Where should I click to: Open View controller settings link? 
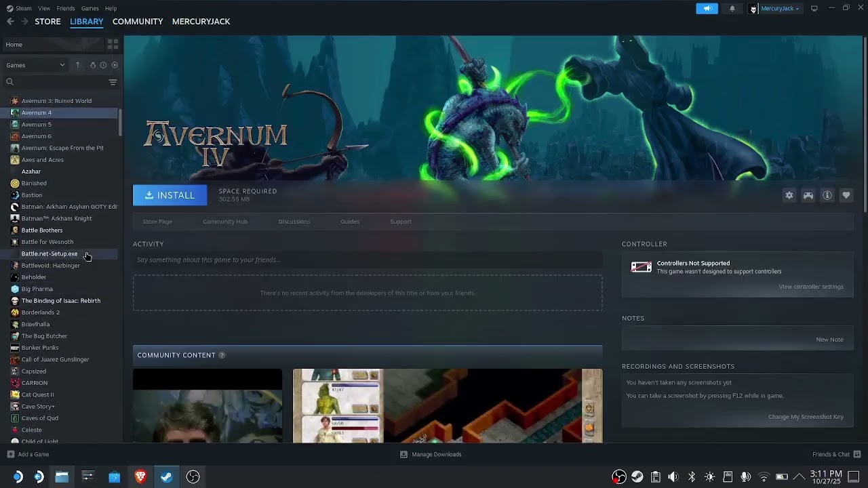pos(811,287)
